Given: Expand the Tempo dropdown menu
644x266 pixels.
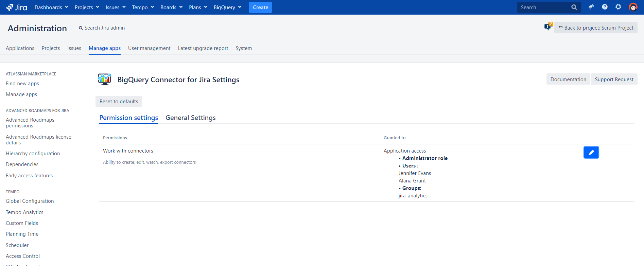Looking at the screenshot, I should click(x=143, y=7).
